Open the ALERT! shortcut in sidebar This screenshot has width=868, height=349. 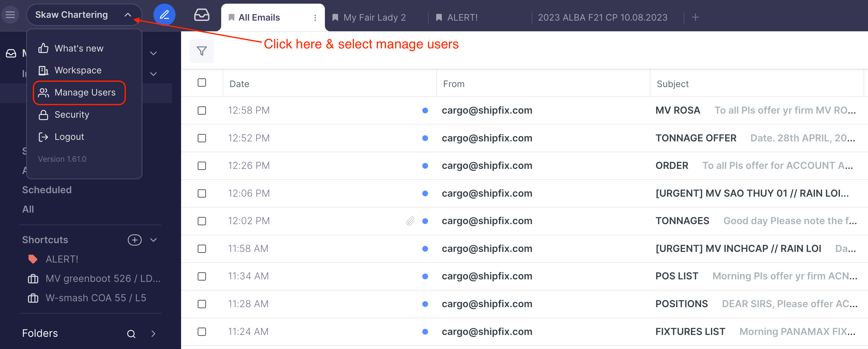coord(62,259)
